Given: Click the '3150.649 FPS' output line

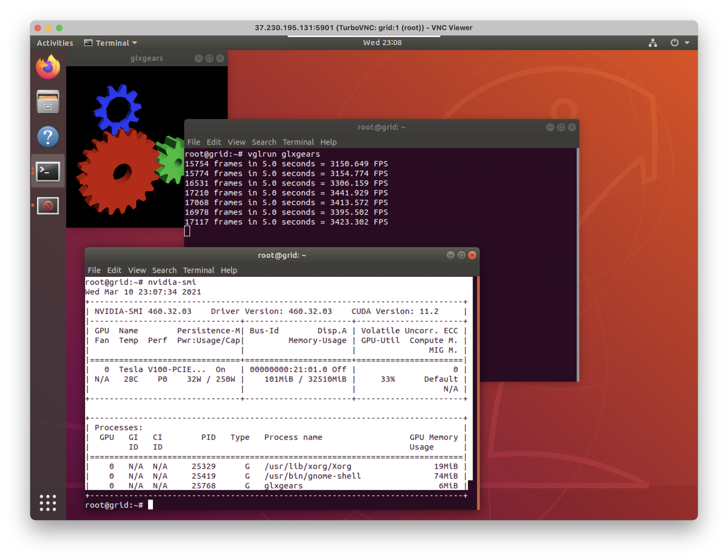Looking at the screenshot, I should (286, 164).
